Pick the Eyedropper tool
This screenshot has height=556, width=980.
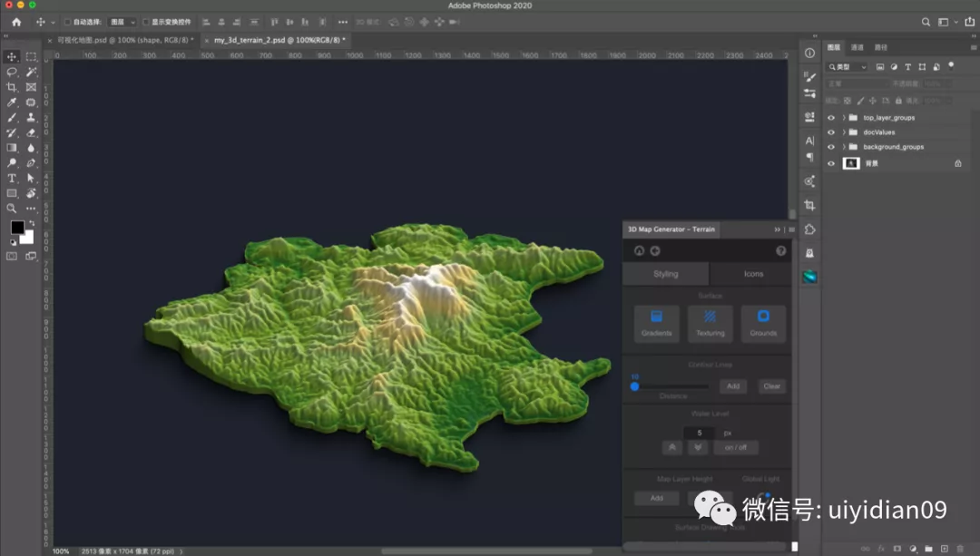(12, 102)
